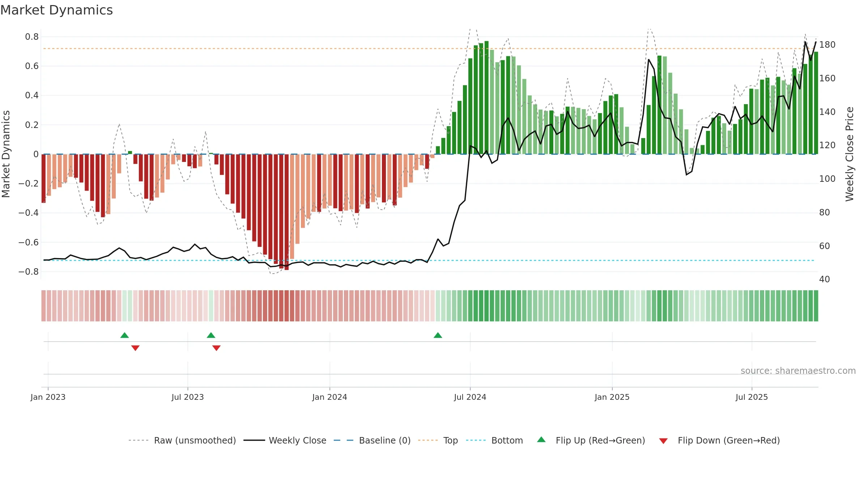Viewport: 868px width, 488px height.
Task: Click the 0 baseline tick label
Action: [x=36, y=154]
